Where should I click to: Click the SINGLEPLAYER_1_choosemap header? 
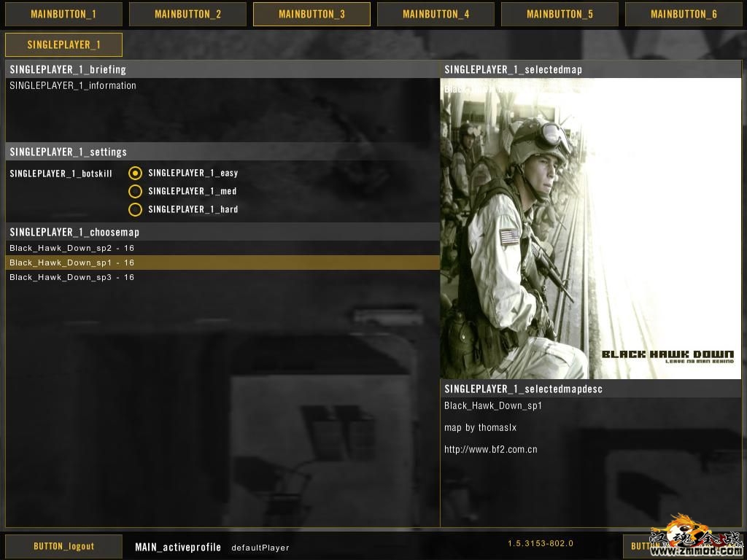pos(222,232)
